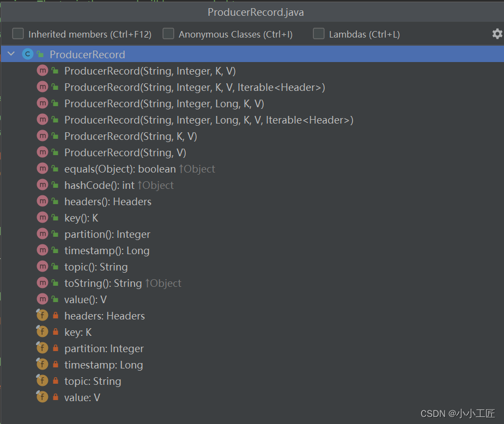This screenshot has height=424, width=504.
Task: Open the settings gear in structure popup
Action: [497, 34]
